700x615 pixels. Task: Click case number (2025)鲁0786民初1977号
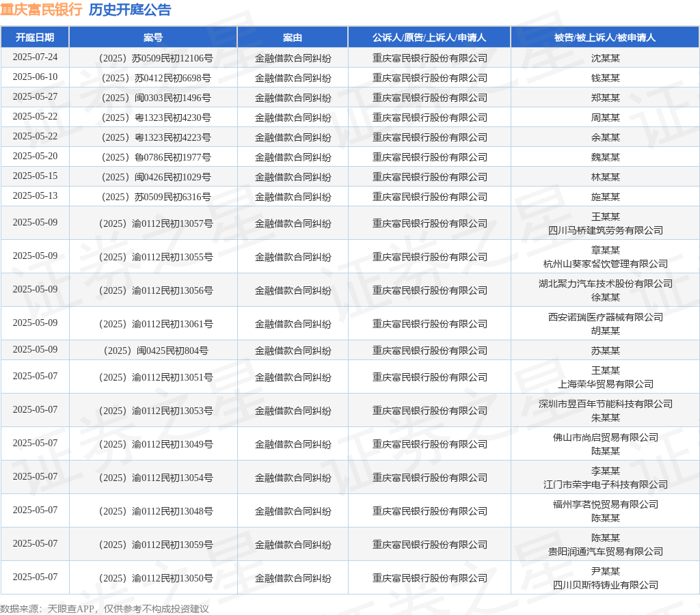155,158
